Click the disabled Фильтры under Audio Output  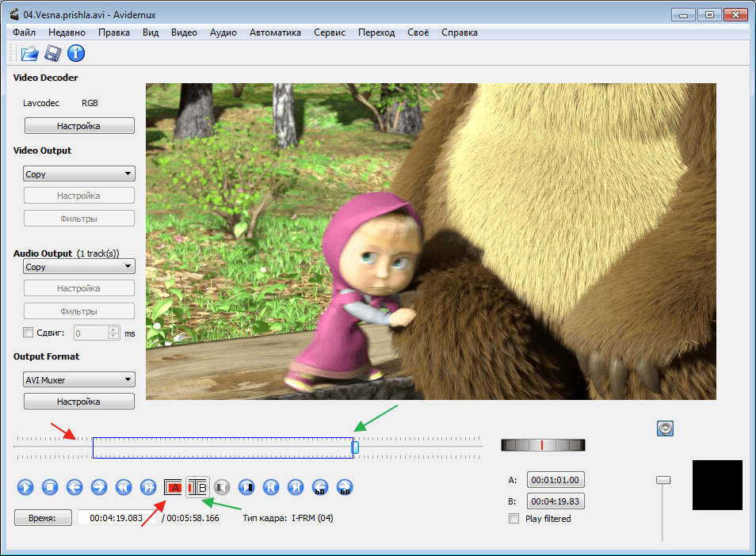(x=79, y=311)
